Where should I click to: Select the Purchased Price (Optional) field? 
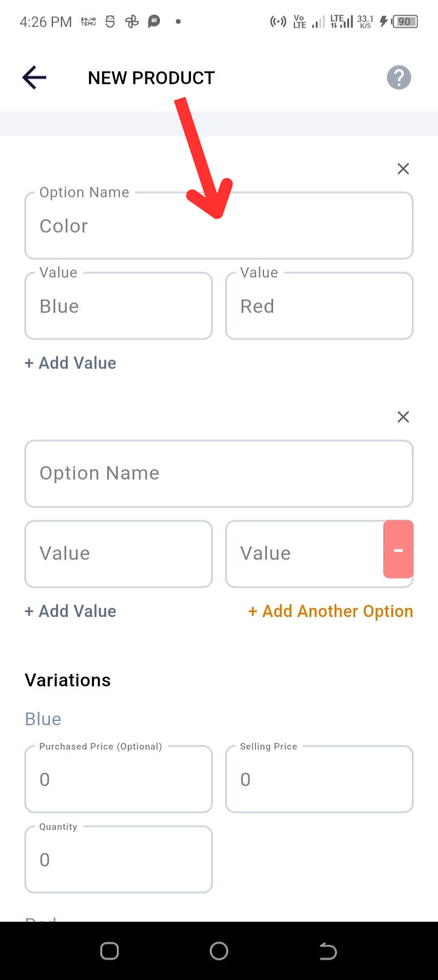click(x=119, y=779)
